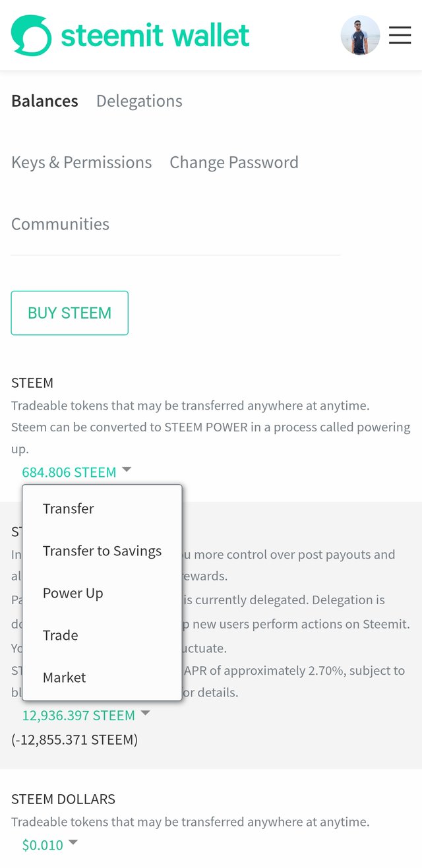Image resolution: width=422 pixels, height=868 pixels.
Task: Click the BUY STEEM button
Action: click(x=69, y=313)
